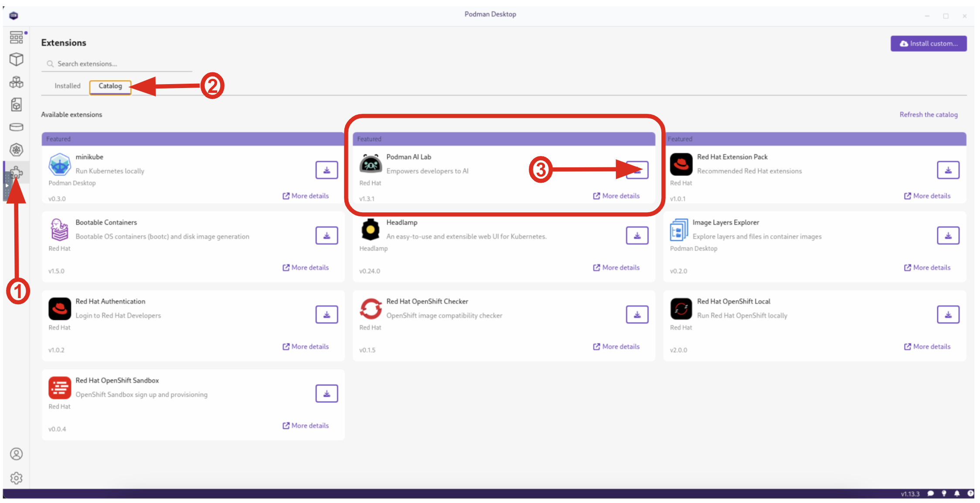
Task: Select the Catalog tab
Action: [111, 85]
